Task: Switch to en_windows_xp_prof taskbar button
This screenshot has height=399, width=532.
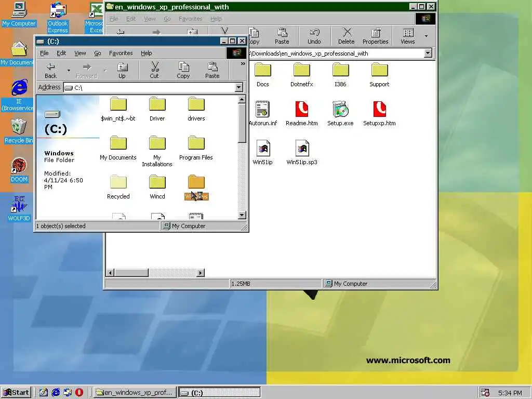Action: (x=135, y=393)
